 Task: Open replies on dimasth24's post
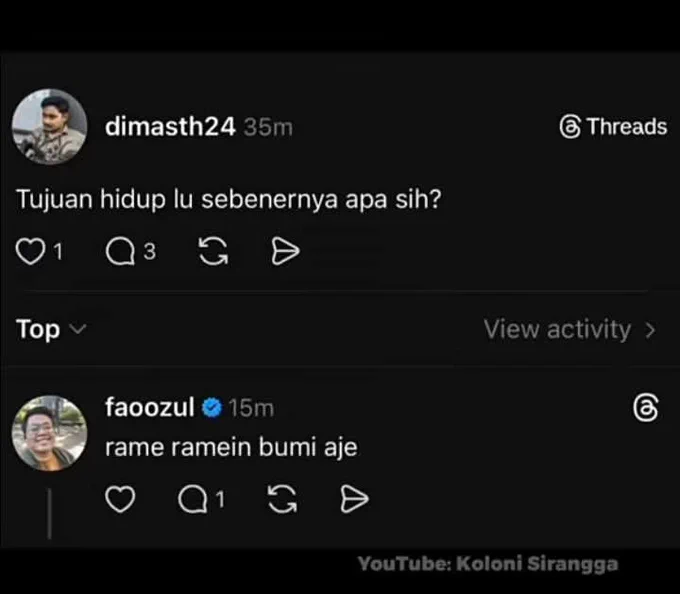(121, 251)
